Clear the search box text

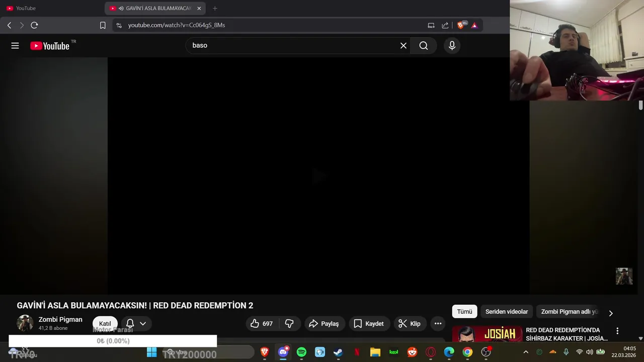click(404, 46)
